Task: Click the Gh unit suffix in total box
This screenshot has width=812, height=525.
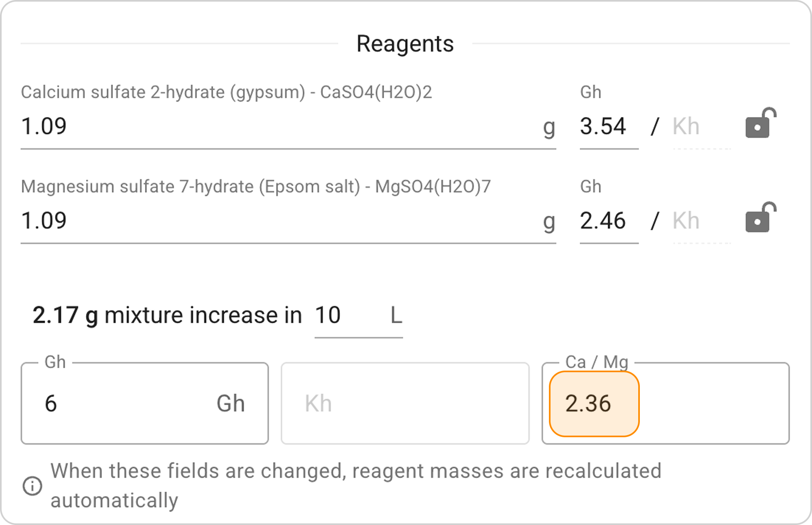Action: [x=231, y=404]
